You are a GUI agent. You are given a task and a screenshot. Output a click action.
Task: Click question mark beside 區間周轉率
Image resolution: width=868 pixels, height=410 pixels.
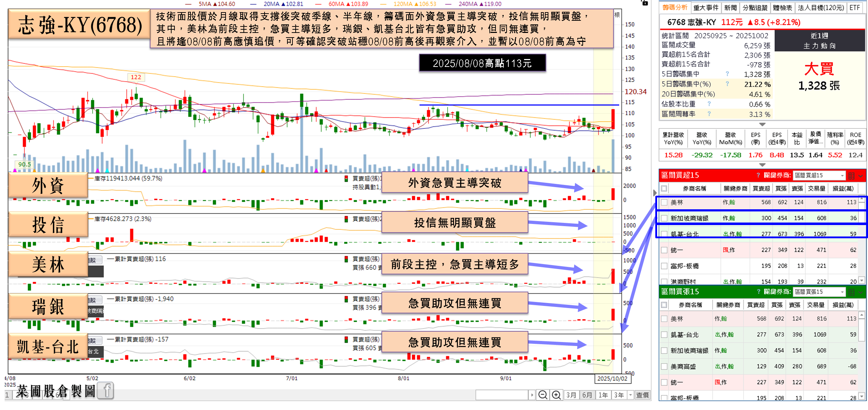(709, 114)
